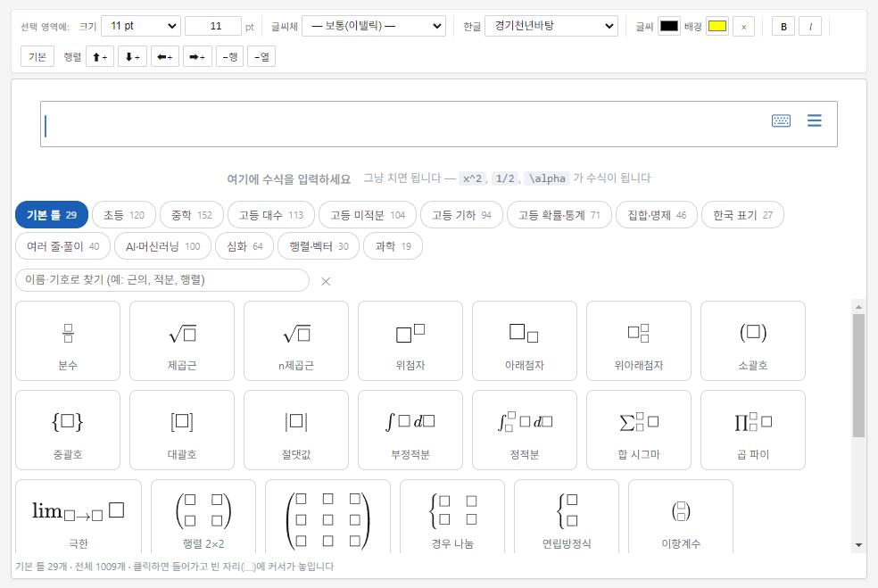
Task: Insert the 아래첨자 subscript template
Action: pos(525,341)
